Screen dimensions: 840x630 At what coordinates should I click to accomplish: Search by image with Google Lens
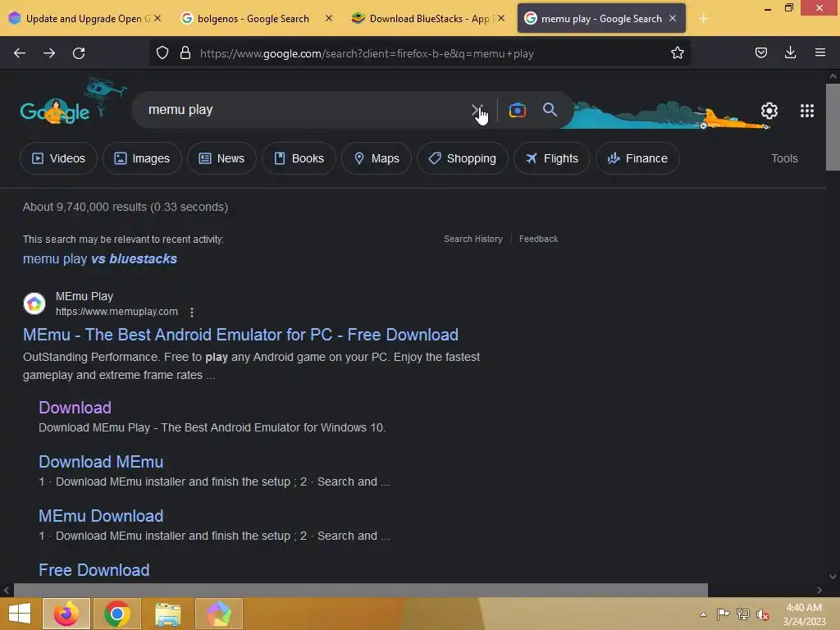517,110
